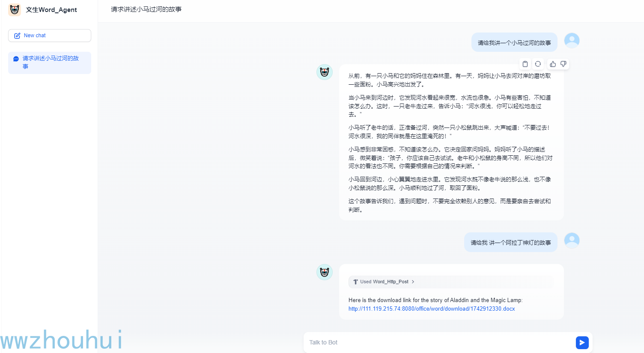Click the 文生Word_Agent logo avatar
The width and height of the screenshot is (644, 353).
(x=15, y=9)
